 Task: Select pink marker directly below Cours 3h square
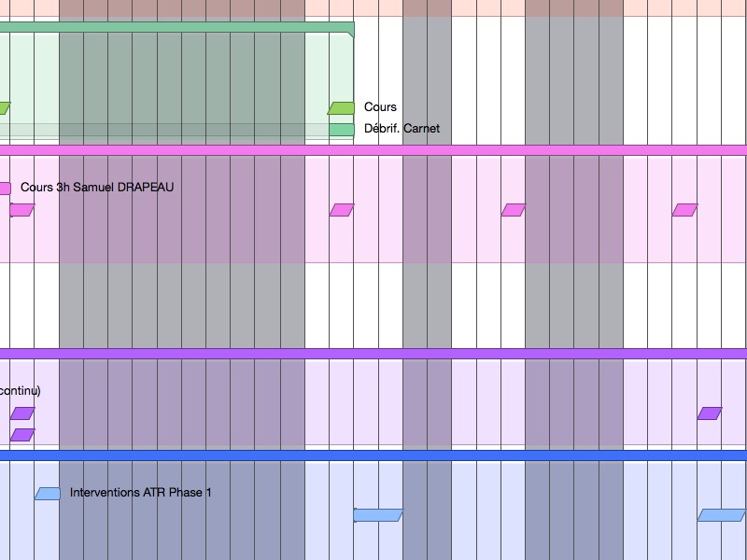pyautogui.click(x=21, y=210)
